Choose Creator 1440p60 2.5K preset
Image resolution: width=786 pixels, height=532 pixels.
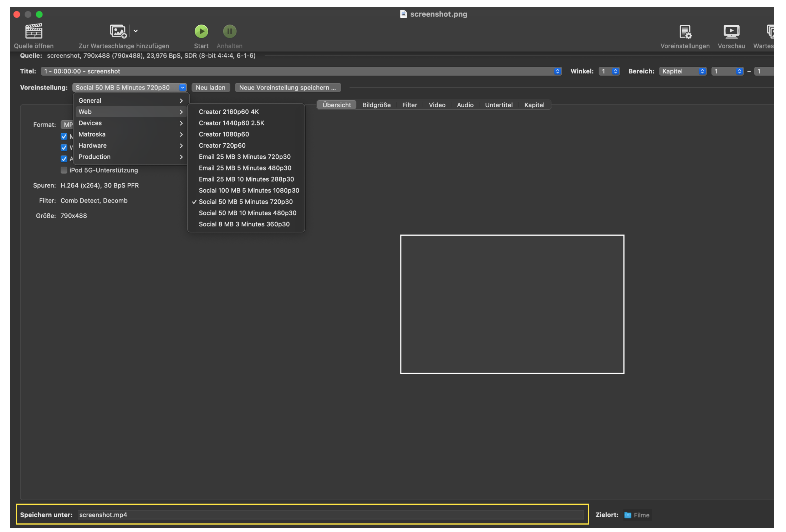(246, 123)
